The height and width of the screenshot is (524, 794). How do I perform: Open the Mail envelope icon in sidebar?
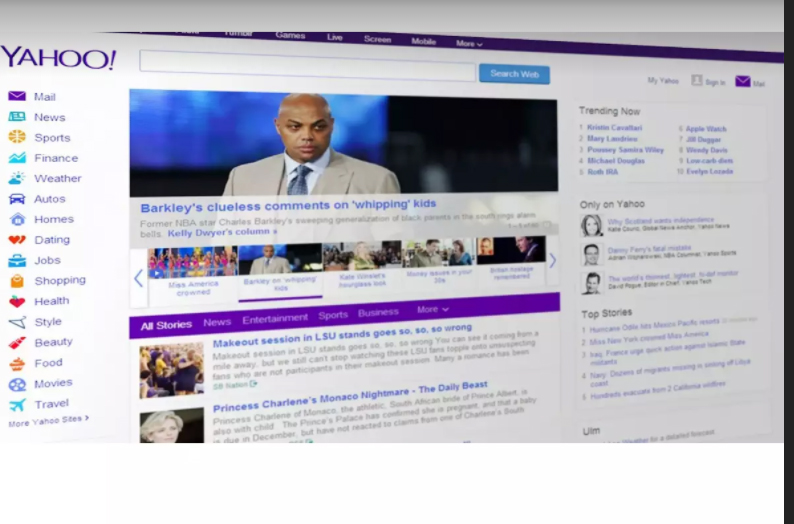click(x=17, y=96)
